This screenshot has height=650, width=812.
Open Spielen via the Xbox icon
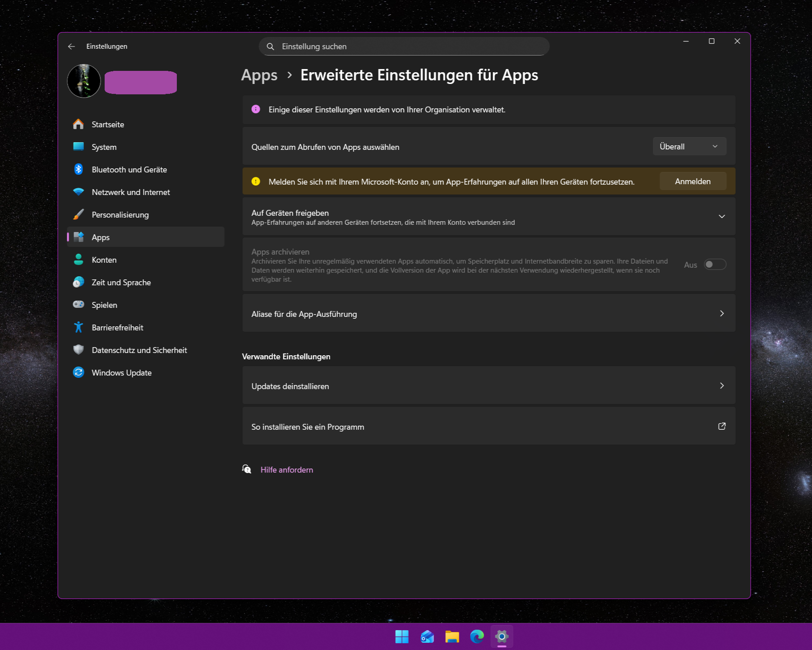point(78,305)
